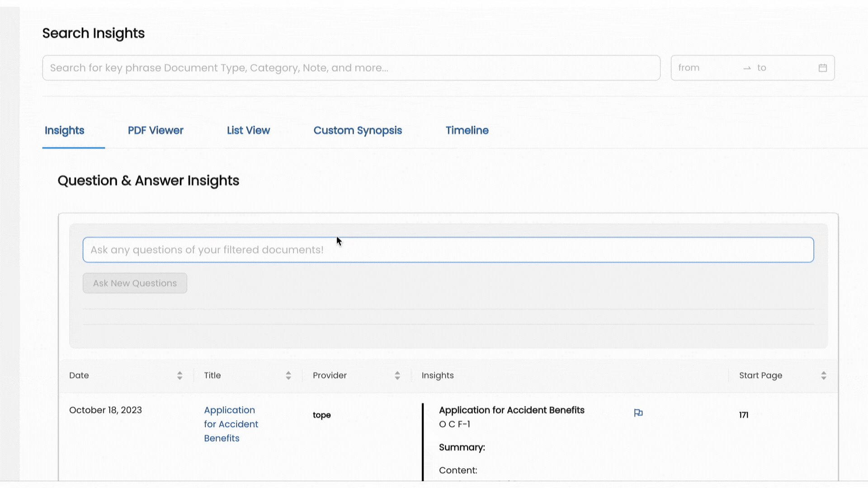Flag the Accident Benefits insight
Image resolution: width=868 pixels, height=488 pixels.
click(638, 413)
